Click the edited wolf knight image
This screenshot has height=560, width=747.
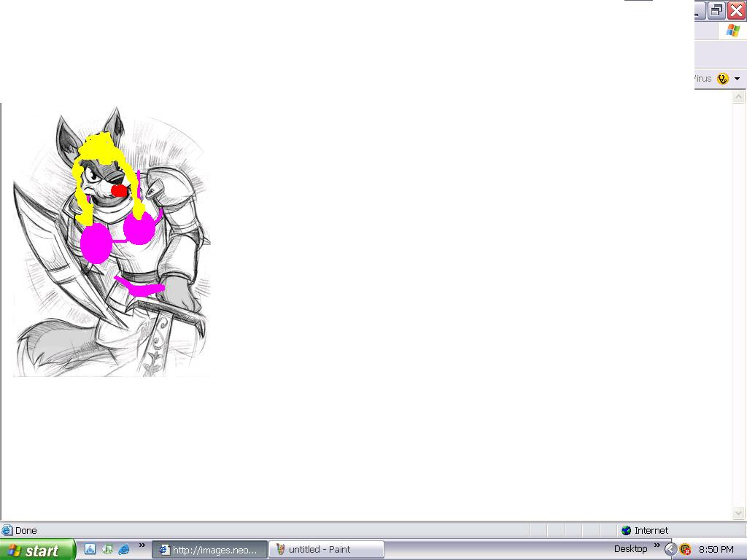coord(112,242)
